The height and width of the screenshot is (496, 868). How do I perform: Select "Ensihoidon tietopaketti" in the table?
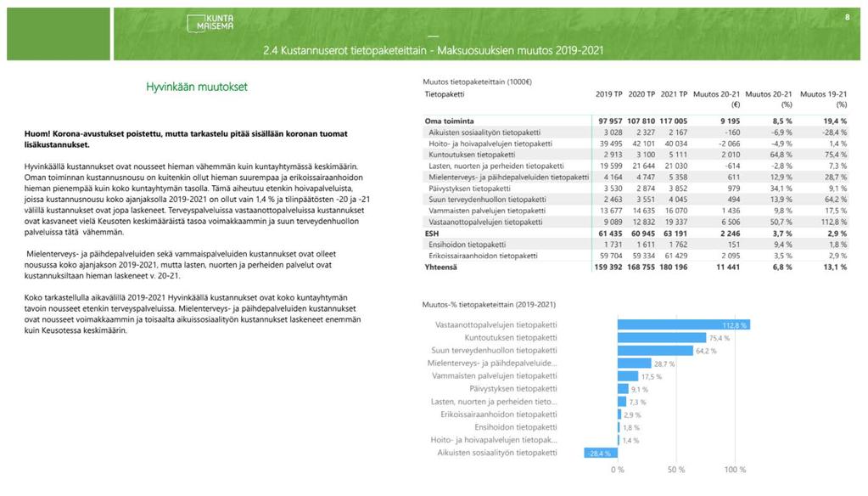[468, 245]
